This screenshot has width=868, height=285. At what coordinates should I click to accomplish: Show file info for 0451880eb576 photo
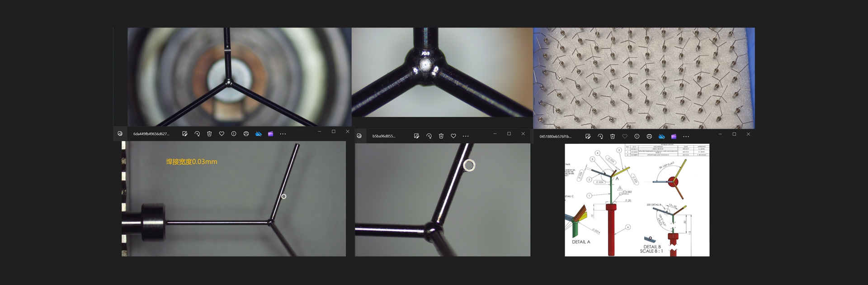click(x=637, y=137)
